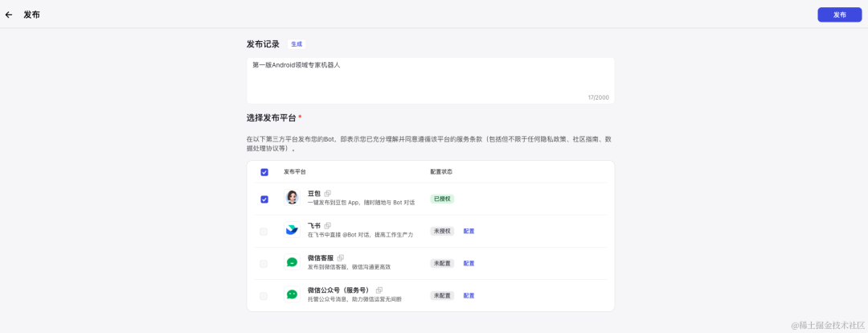Click the 飞书 platform name

pyautogui.click(x=314, y=225)
